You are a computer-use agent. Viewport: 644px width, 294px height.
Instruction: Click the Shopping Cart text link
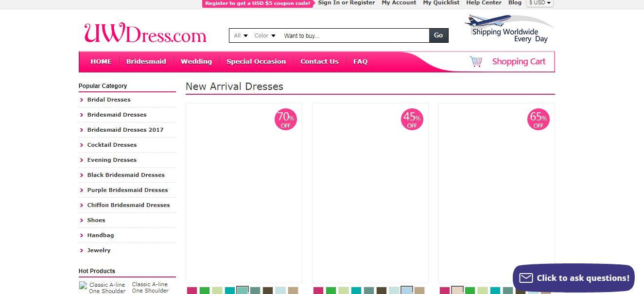(x=519, y=62)
